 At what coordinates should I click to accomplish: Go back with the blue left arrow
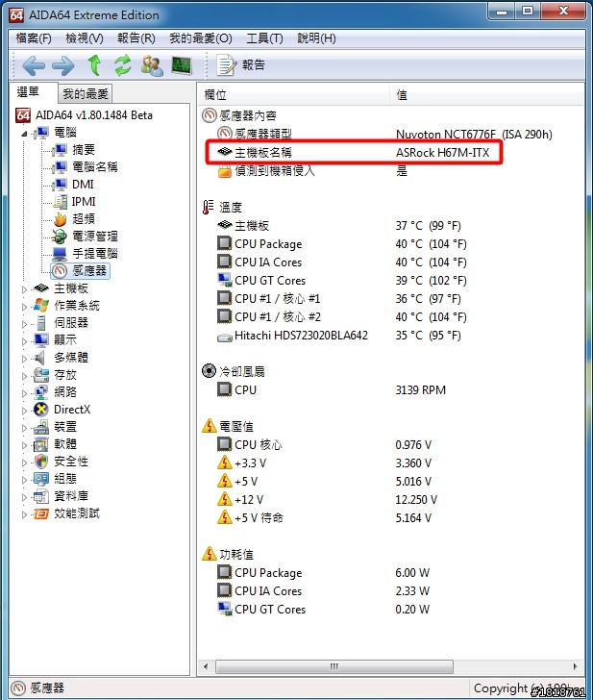(x=34, y=66)
